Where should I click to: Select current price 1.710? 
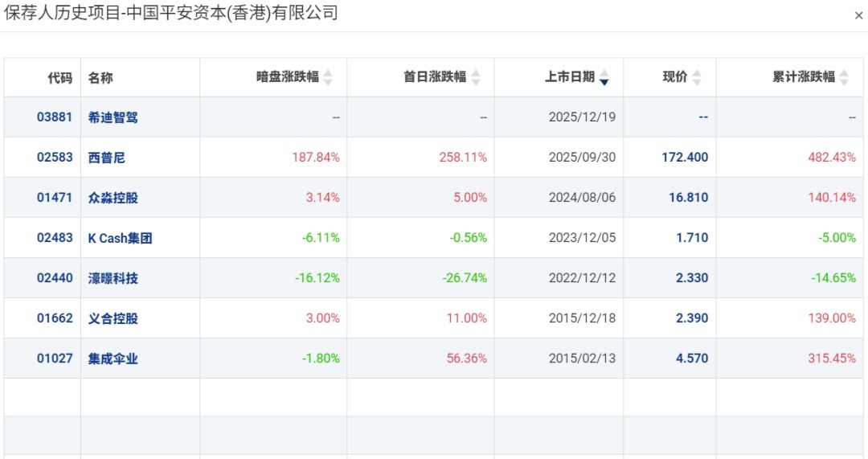(692, 237)
